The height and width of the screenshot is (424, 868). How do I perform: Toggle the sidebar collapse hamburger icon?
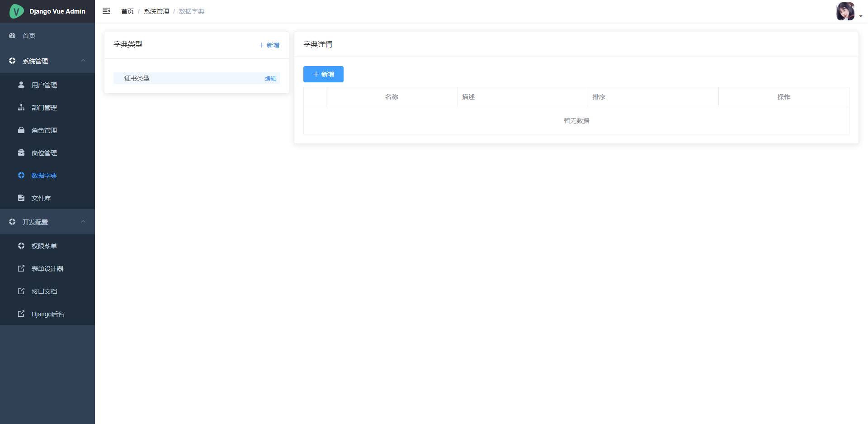click(x=106, y=11)
